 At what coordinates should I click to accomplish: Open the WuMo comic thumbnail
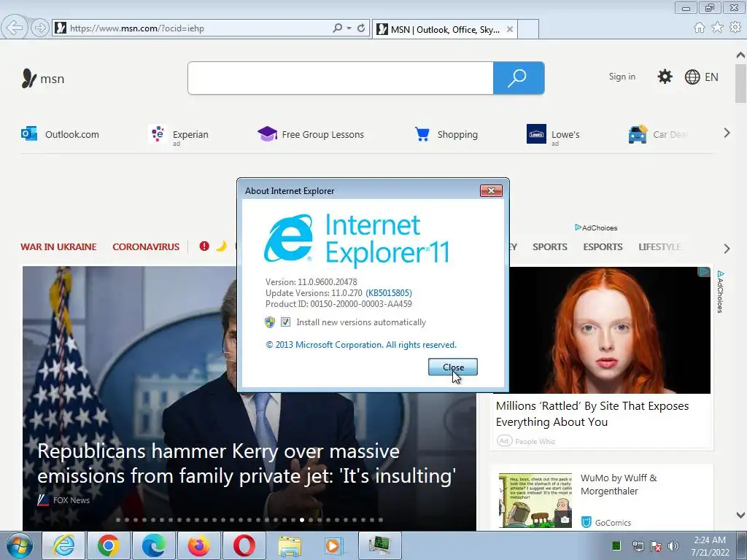pyautogui.click(x=535, y=500)
